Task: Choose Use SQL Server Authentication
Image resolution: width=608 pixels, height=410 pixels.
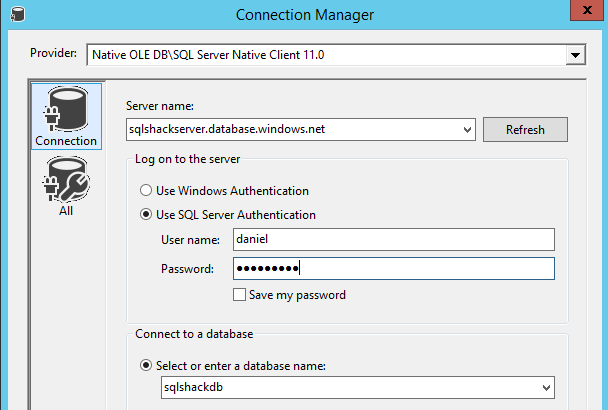Action: point(147,214)
